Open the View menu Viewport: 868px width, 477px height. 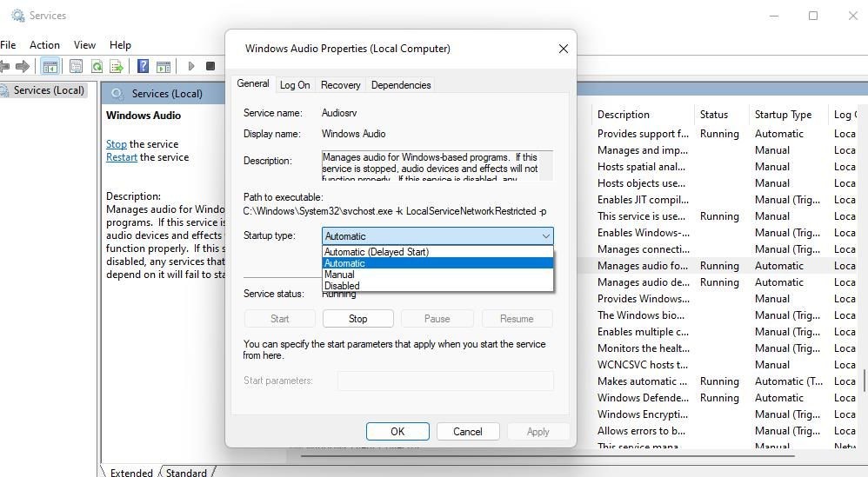(84, 45)
